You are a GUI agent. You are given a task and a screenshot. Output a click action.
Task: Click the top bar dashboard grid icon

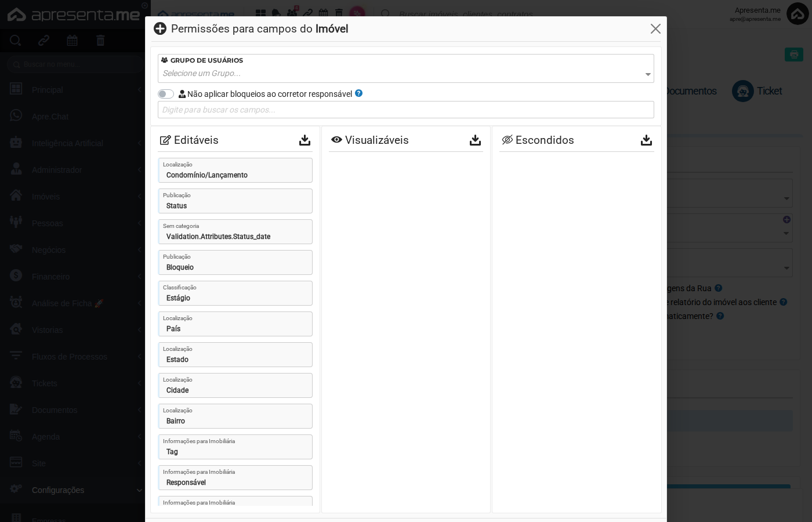click(x=260, y=13)
